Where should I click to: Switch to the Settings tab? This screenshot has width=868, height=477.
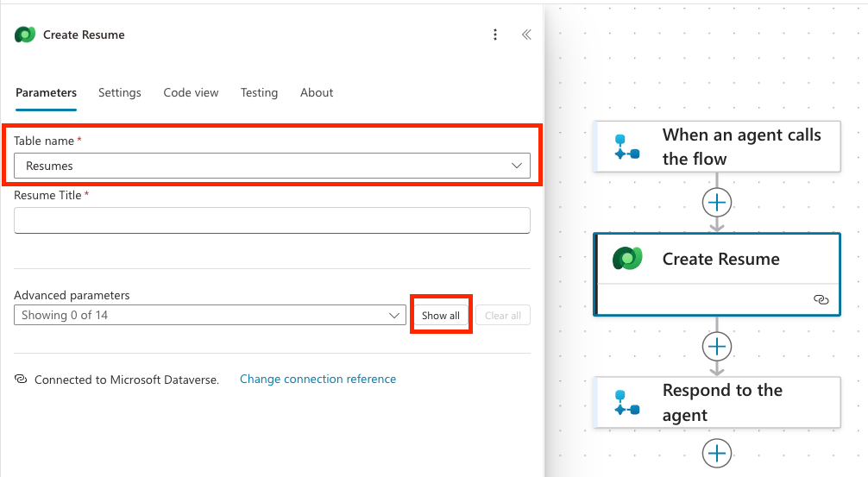click(119, 93)
